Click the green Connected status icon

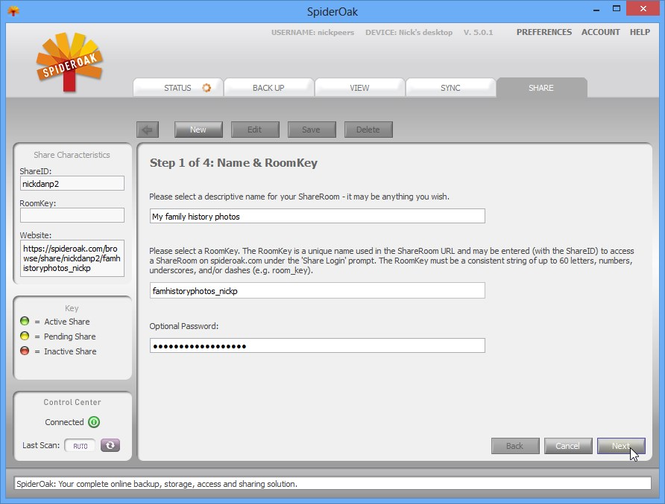click(94, 422)
